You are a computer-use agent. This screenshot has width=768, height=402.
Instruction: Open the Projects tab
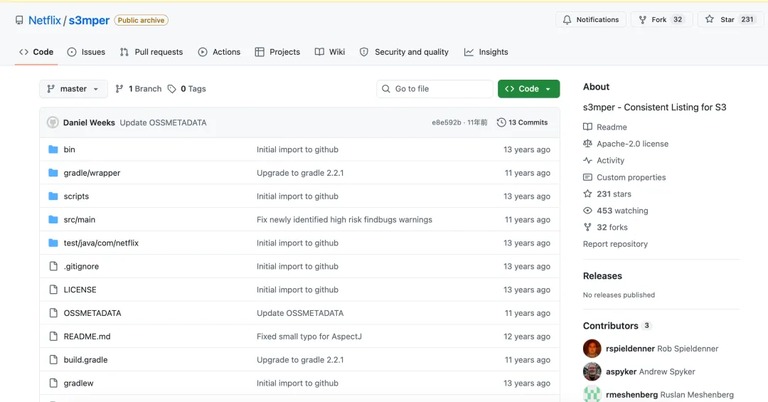(x=277, y=52)
